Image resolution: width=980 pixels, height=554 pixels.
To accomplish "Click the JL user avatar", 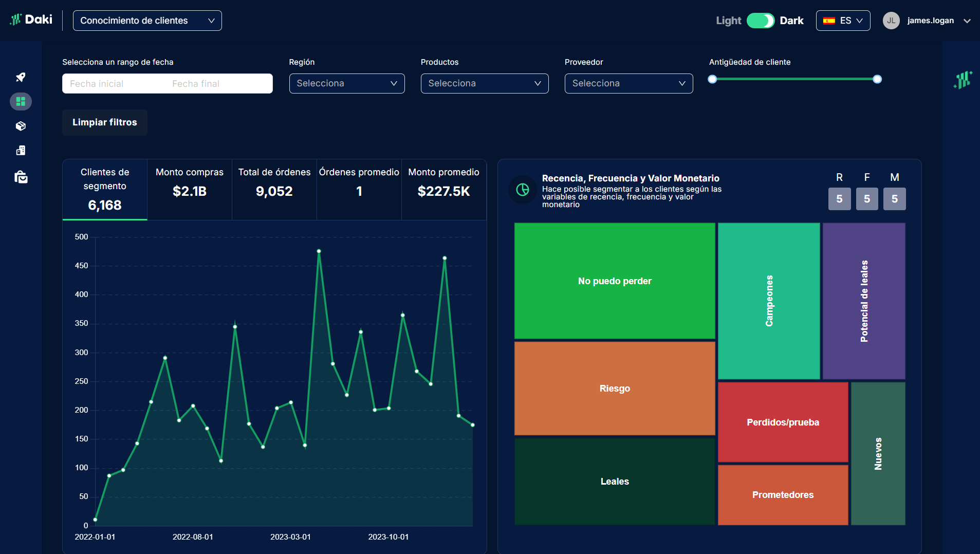I will click(891, 21).
